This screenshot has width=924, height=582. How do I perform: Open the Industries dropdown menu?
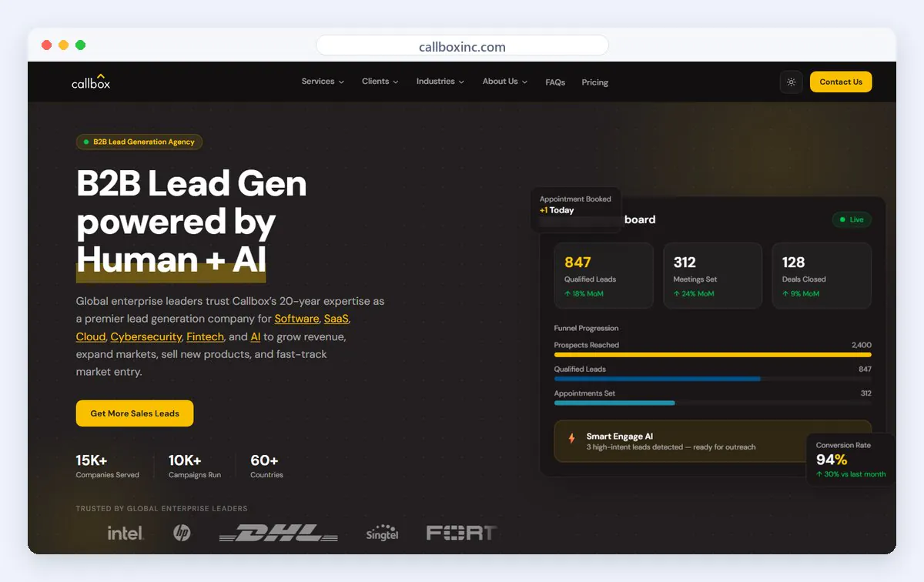(x=440, y=82)
